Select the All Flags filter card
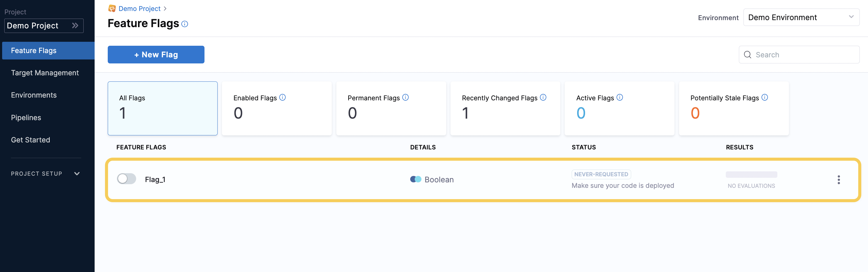 pos(162,108)
